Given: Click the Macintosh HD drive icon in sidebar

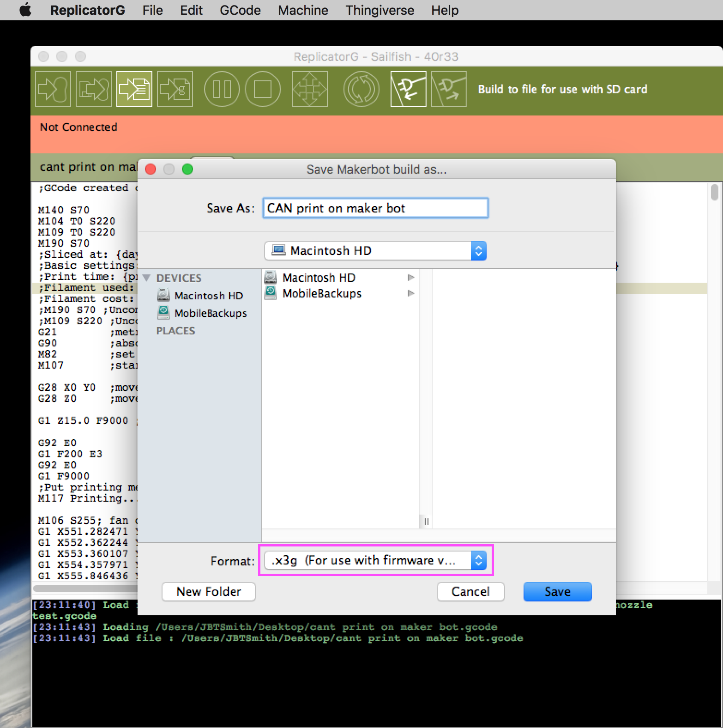Looking at the screenshot, I should 163,295.
